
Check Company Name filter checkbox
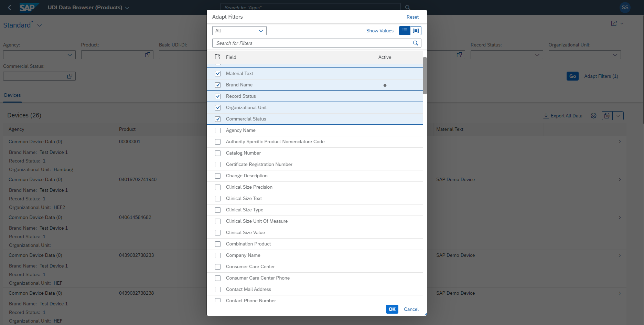point(218,255)
